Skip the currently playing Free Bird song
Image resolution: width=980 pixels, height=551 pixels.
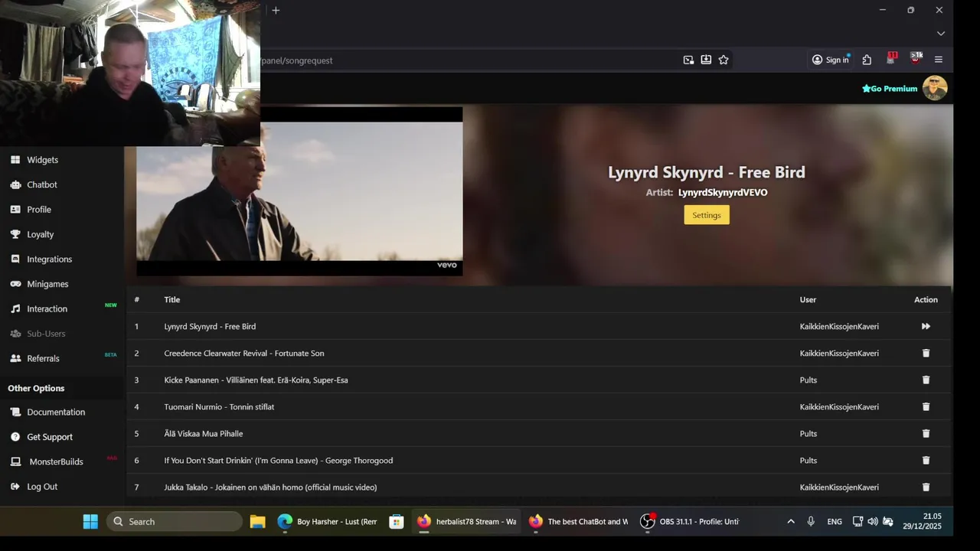(x=926, y=326)
